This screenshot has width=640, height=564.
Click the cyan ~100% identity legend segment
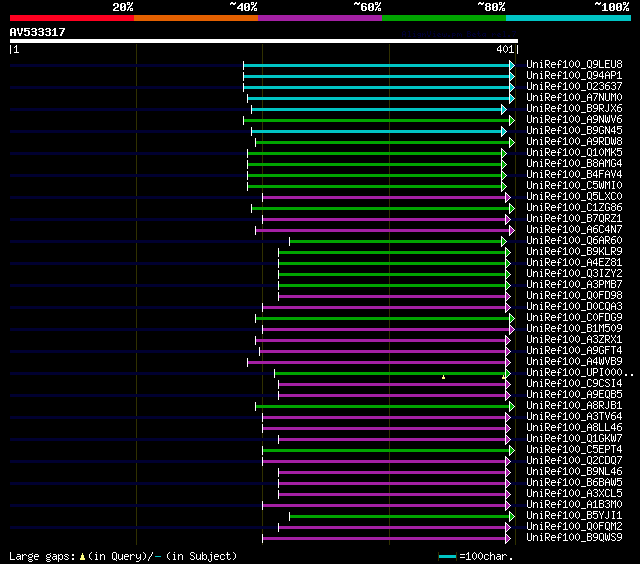569,18
